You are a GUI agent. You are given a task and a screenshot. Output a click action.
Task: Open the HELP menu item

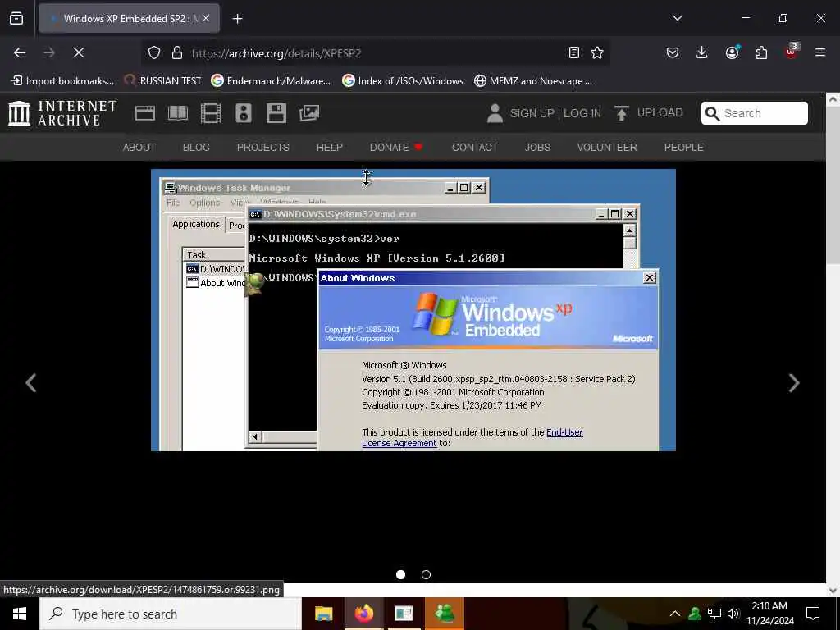coord(330,148)
